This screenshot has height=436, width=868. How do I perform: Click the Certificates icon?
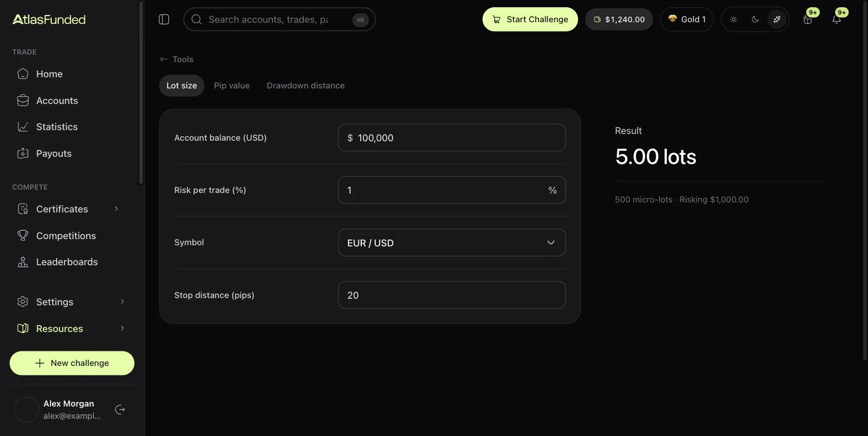[x=23, y=209]
